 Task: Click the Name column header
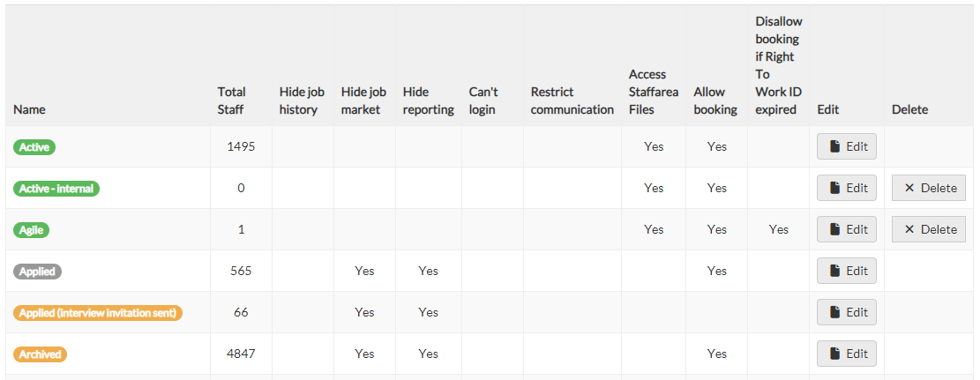pos(29,109)
